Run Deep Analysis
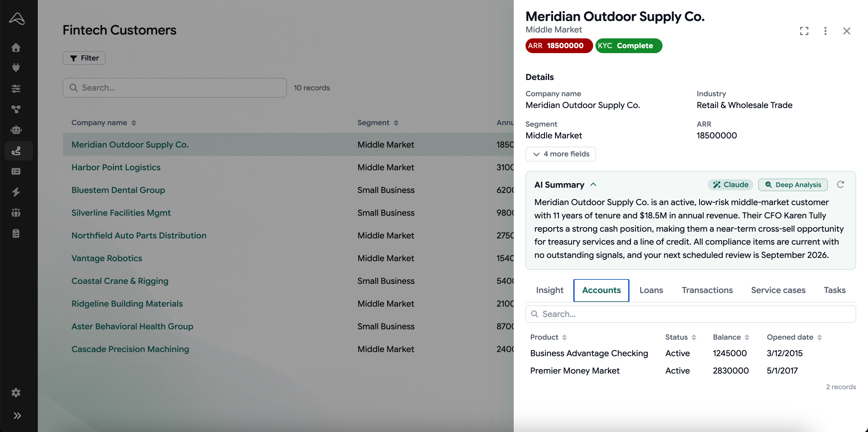 click(x=793, y=185)
